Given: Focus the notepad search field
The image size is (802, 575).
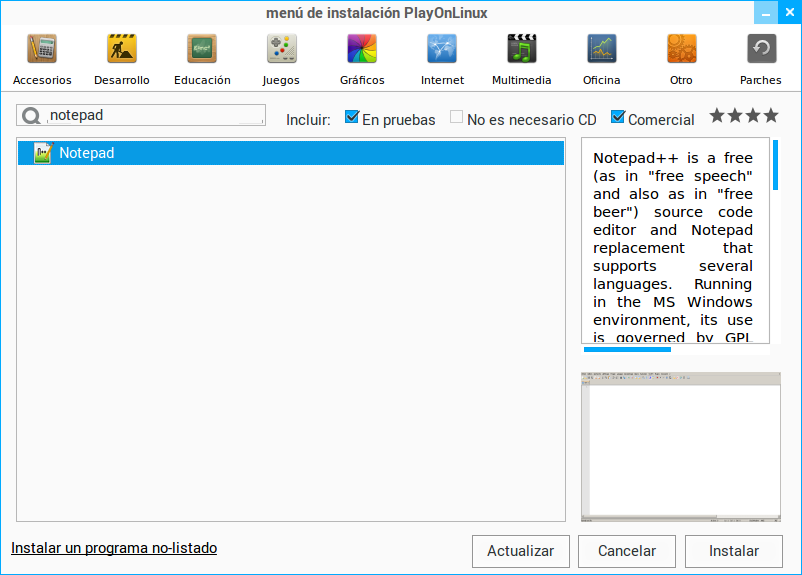Looking at the screenshot, I should point(141,115).
